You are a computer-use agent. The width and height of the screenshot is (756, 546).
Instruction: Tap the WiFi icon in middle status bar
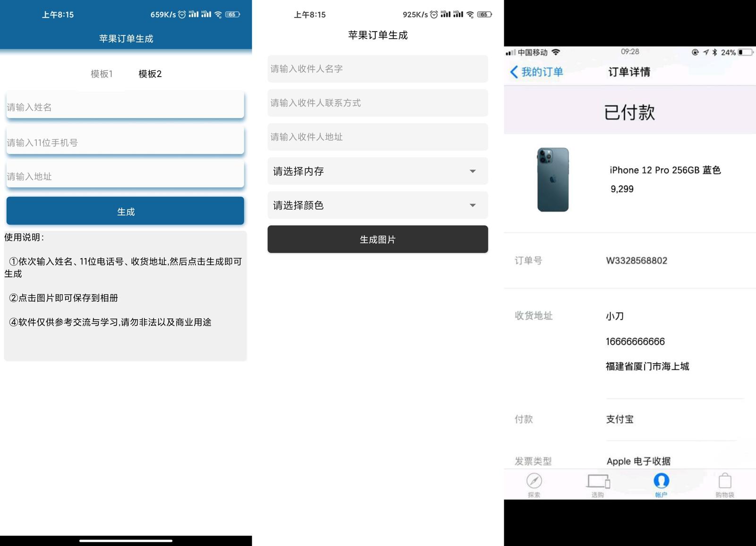pyautogui.click(x=470, y=15)
